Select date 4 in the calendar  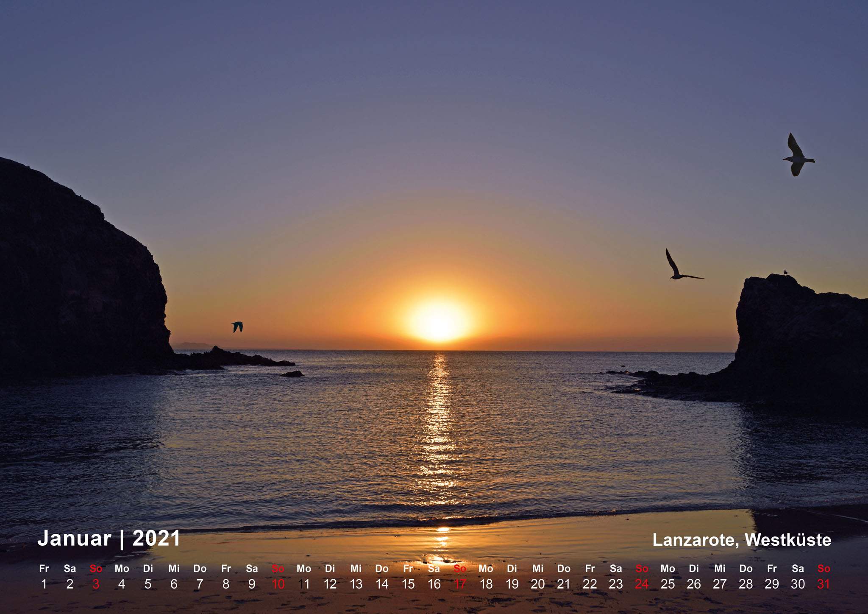[x=122, y=584]
